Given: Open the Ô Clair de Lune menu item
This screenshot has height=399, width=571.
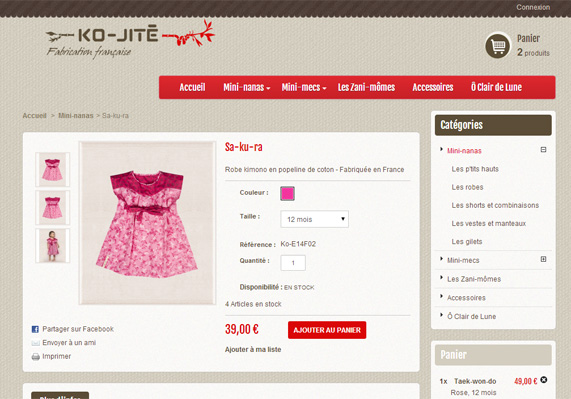Looking at the screenshot, I should 496,87.
